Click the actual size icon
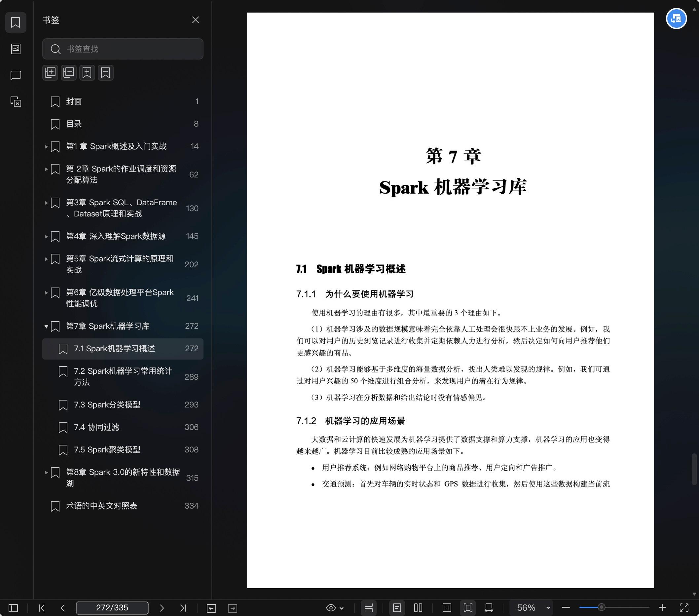Screen dimensions: 699x616 click(447, 608)
